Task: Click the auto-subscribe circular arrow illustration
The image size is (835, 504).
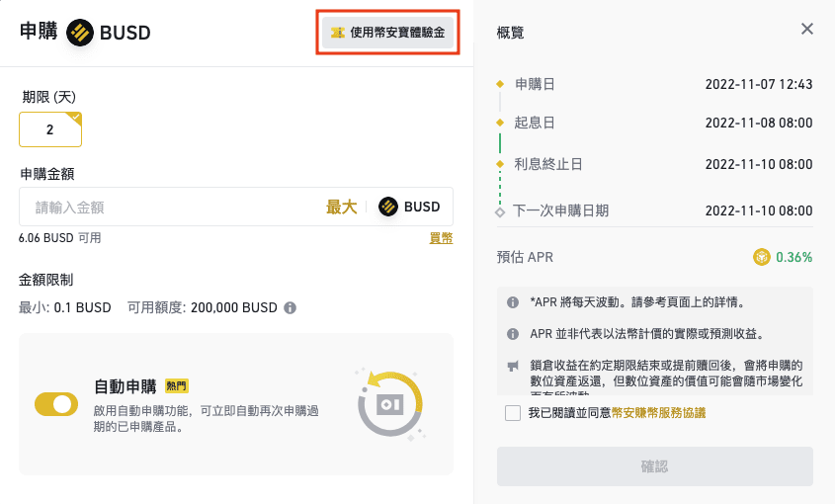Action: tap(390, 404)
